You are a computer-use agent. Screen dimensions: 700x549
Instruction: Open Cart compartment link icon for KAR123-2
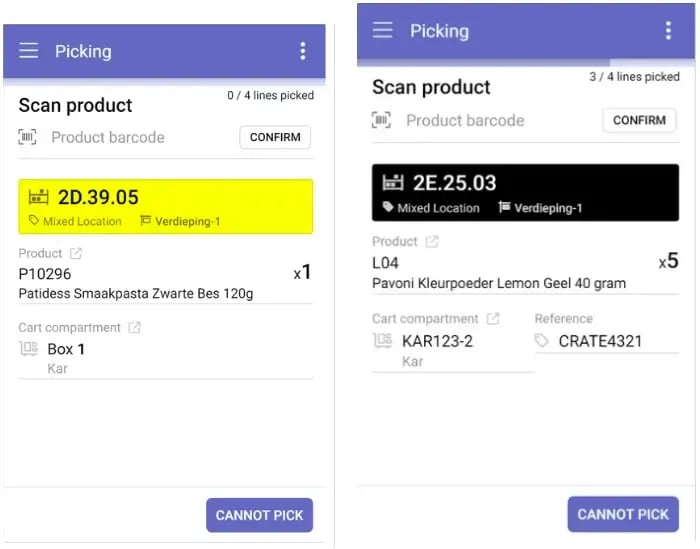[x=493, y=319]
